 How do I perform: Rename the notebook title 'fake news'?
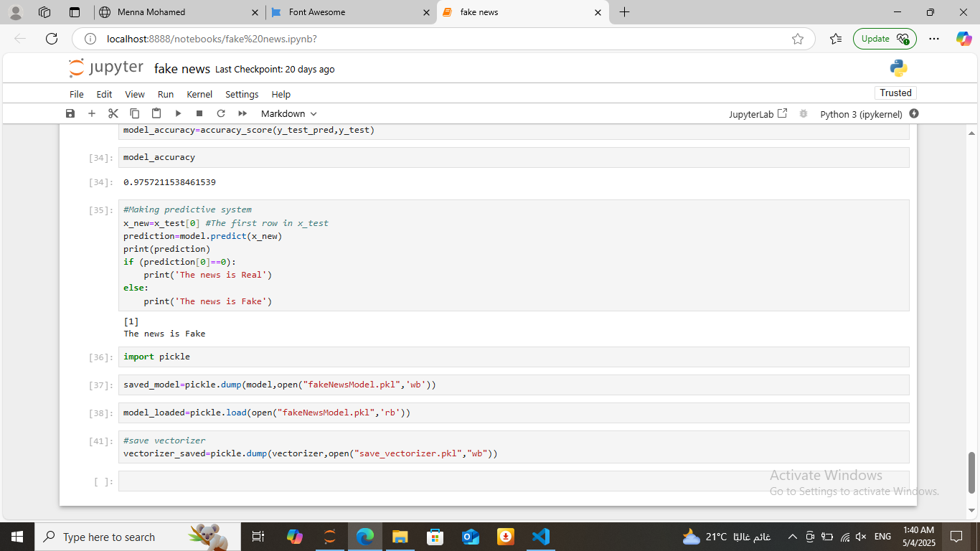(x=182, y=69)
